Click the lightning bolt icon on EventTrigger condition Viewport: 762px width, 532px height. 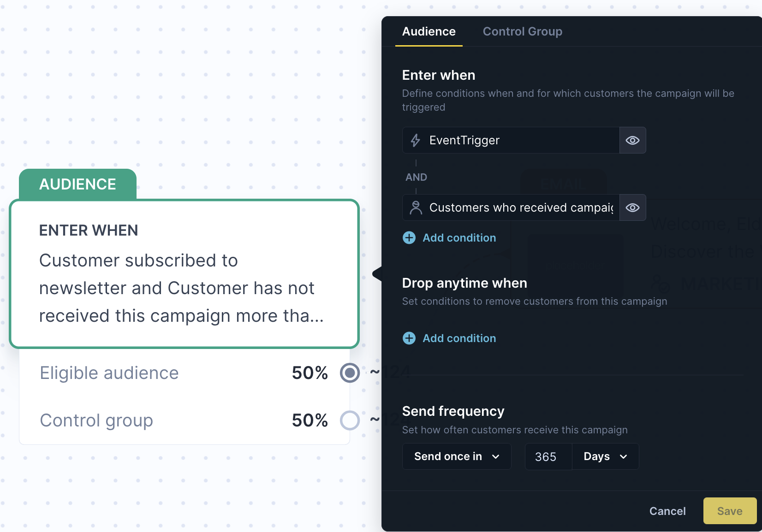pos(416,140)
